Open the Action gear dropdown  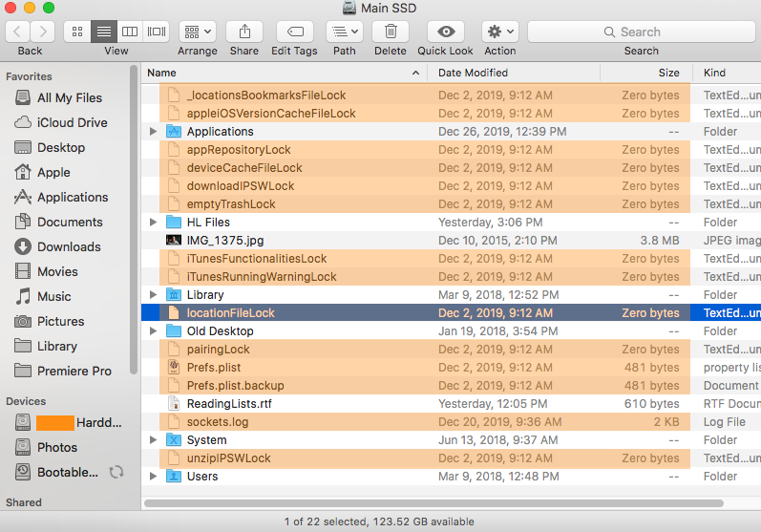(500, 32)
